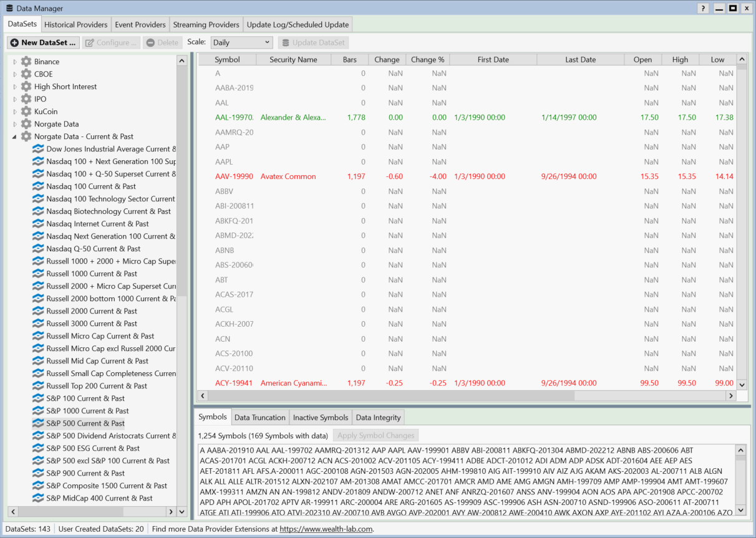
Task: Sort the grid by the Symbol column header
Action: point(227,60)
